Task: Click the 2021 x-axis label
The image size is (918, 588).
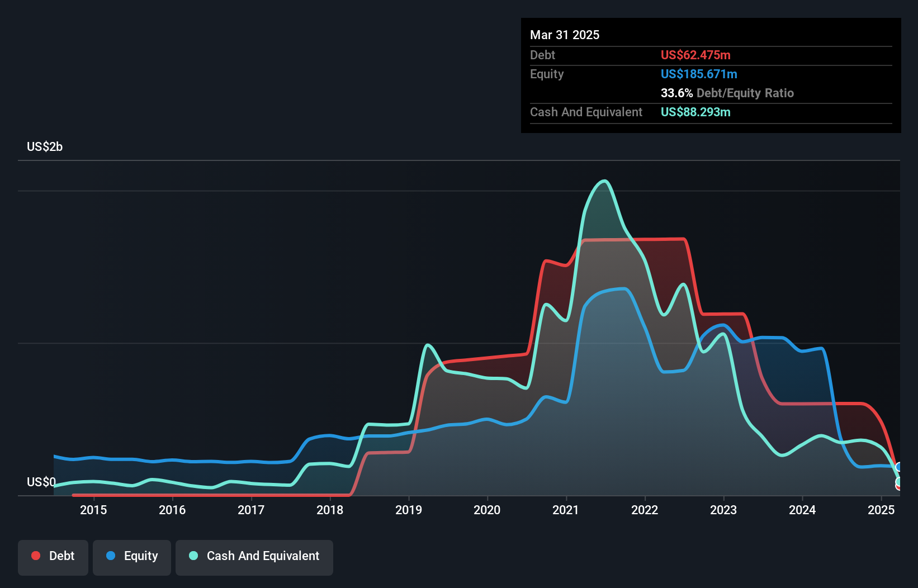Action: click(566, 510)
